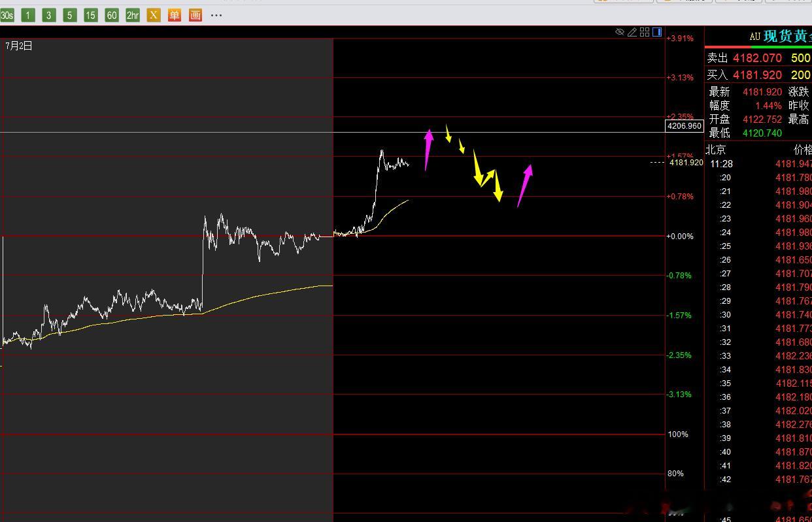The height and width of the screenshot is (522, 812).
Task: Click the -0.78% axis label
Action: [679, 276]
